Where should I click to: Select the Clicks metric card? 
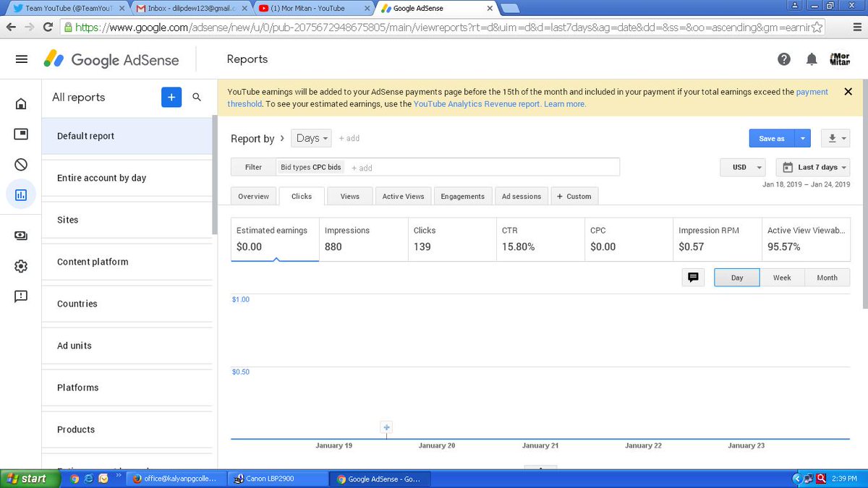click(x=452, y=239)
